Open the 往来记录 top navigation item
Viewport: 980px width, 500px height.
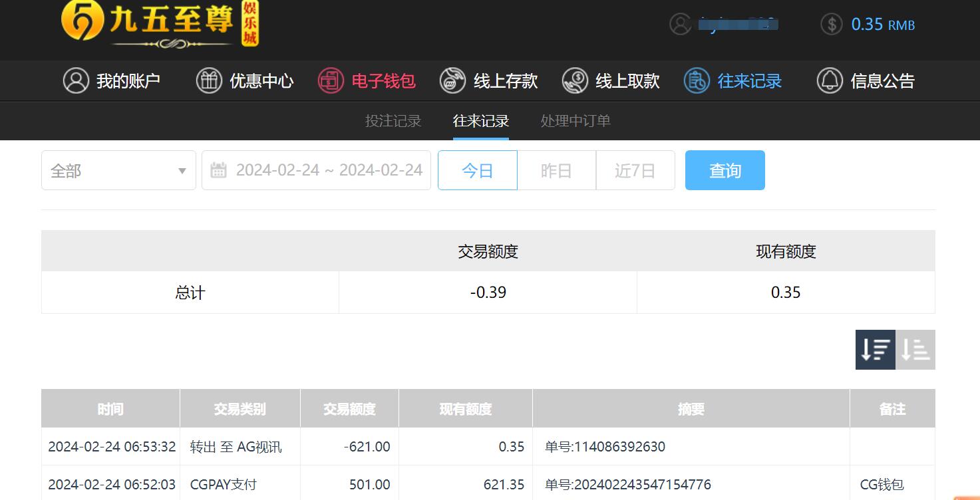(733, 81)
